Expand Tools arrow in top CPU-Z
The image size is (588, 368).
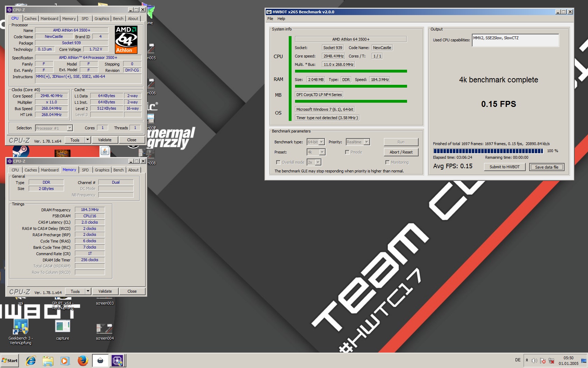87,140
